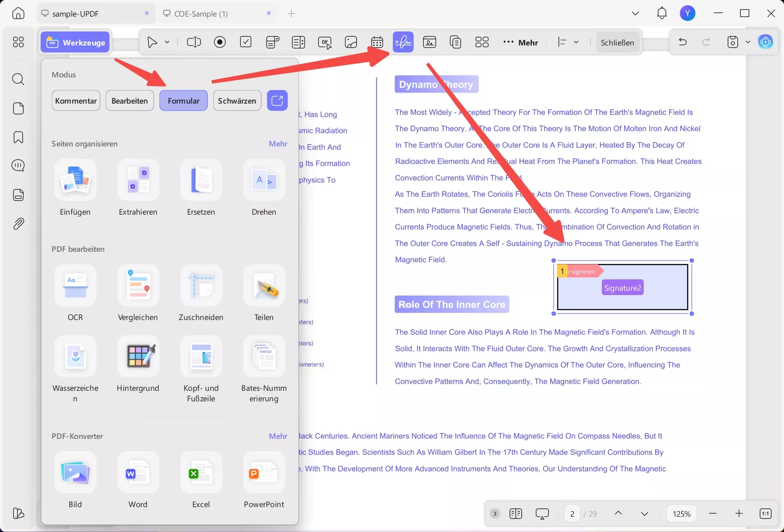Open the Einfügen page tool
Screen dimensions: 784x532
coord(75,188)
